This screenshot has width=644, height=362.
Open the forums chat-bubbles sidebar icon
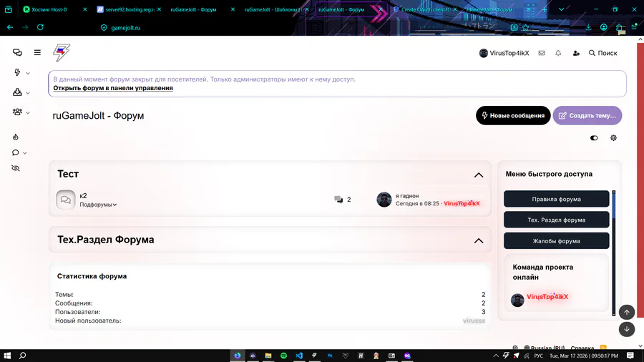(x=17, y=52)
